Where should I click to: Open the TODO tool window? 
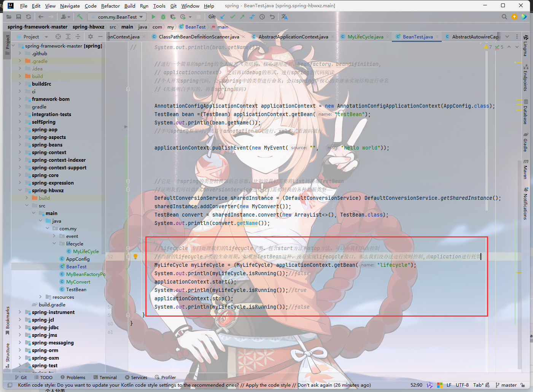(43, 377)
